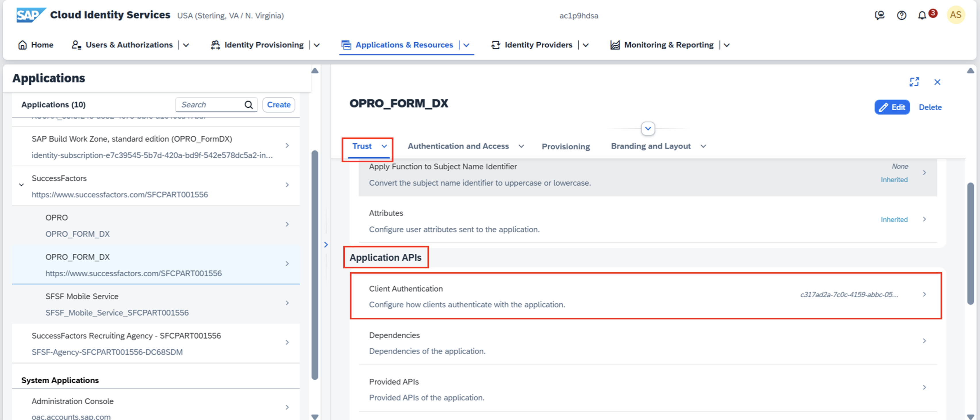This screenshot has width=980, height=420.
Task: Switch to the Provisioning tab
Action: pos(565,147)
